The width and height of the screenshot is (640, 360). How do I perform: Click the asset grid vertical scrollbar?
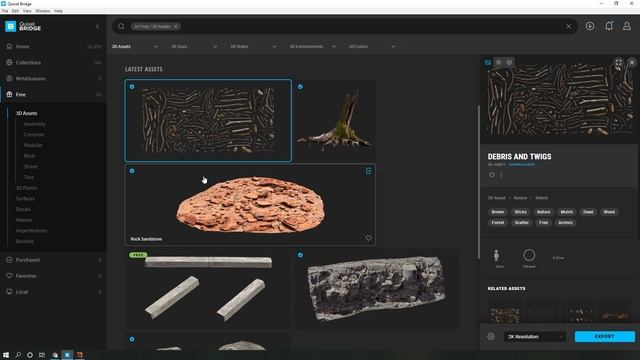click(x=479, y=182)
